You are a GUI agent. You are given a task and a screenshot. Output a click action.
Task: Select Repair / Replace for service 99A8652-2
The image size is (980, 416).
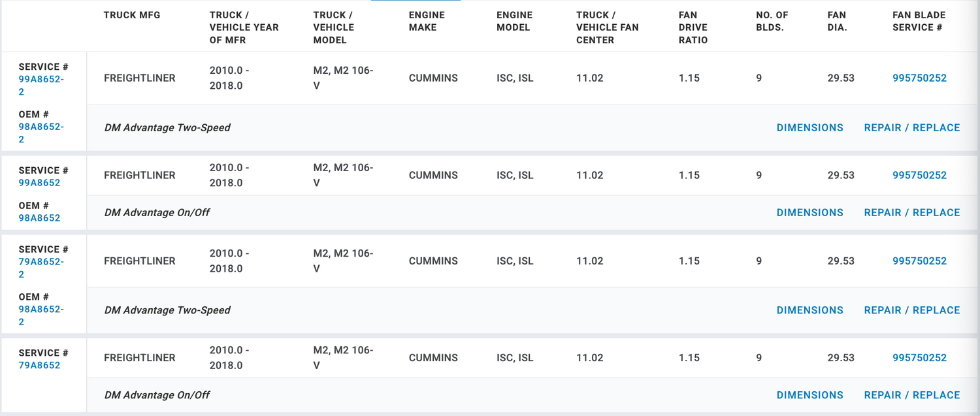911,128
